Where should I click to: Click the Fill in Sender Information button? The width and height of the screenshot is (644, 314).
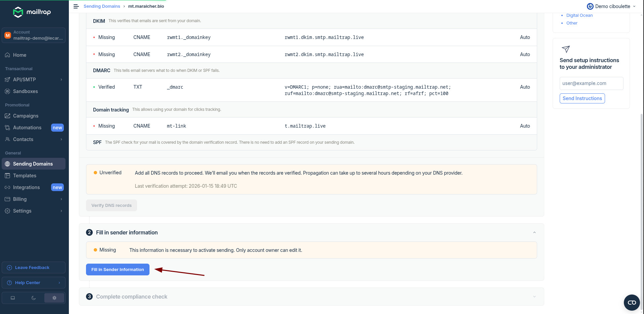click(x=118, y=270)
